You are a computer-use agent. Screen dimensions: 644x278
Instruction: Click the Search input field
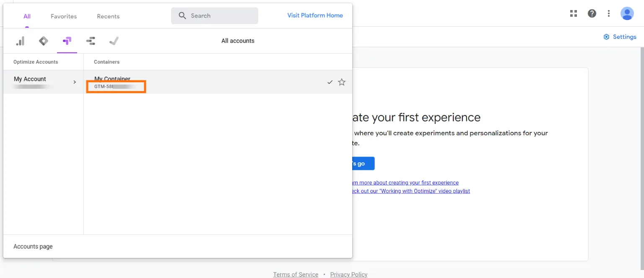[x=218, y=16]
